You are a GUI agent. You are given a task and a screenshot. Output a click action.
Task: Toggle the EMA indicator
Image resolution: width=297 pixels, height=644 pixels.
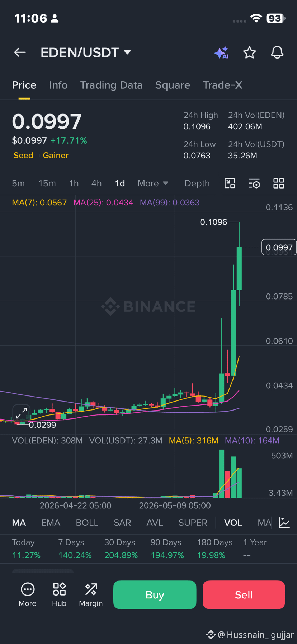click(51, 523)
